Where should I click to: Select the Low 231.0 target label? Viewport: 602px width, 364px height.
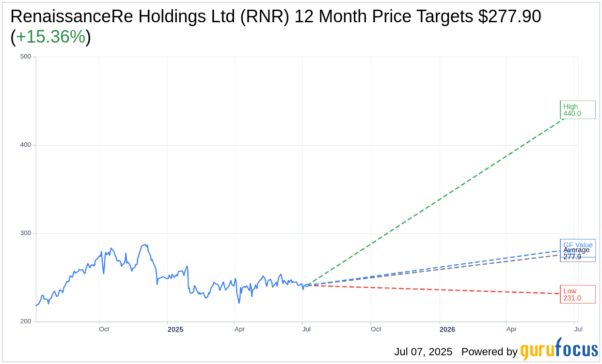(578, 294)
